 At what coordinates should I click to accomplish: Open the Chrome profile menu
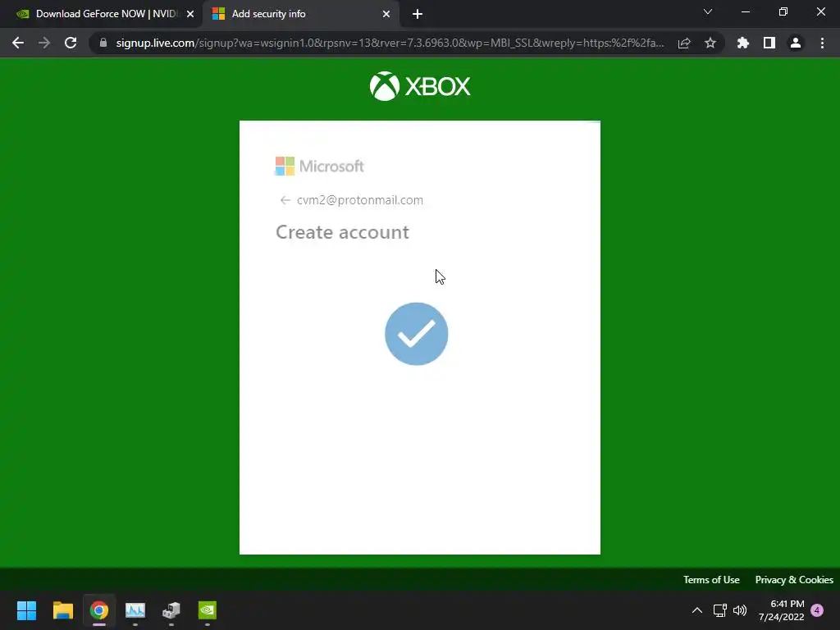(796, 43)
